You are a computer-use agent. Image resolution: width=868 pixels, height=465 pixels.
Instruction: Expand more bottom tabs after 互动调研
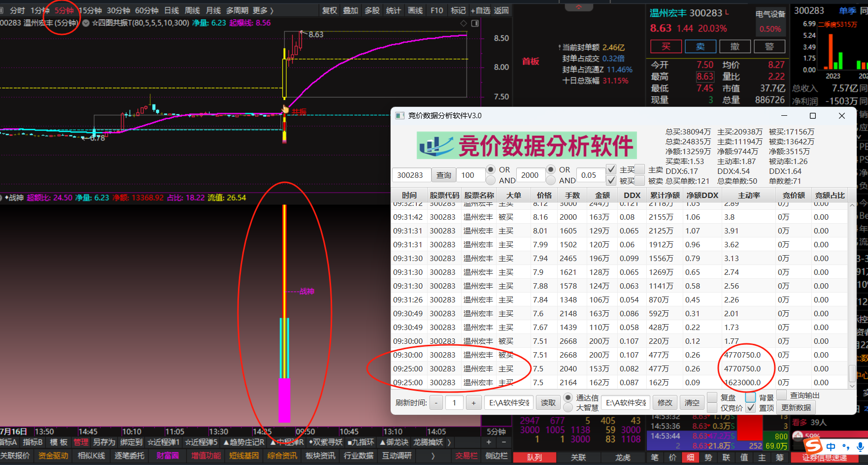click(x=433, y=456)
